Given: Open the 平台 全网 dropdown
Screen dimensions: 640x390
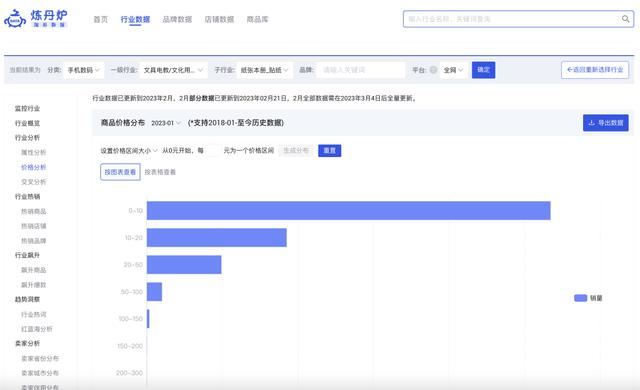Looking at the screenshot, I should pyautogui.click(x=453, y=70).
